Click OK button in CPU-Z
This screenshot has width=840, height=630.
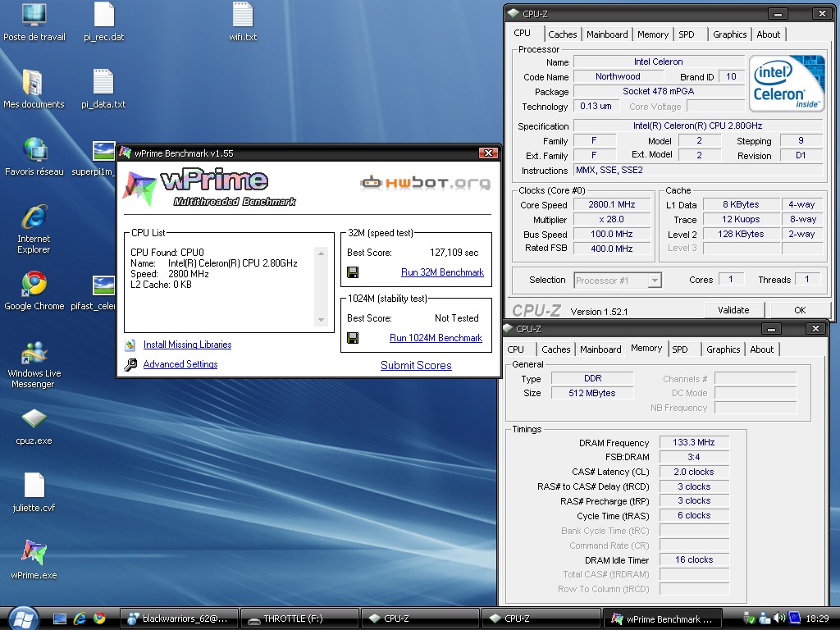coord(800,309)
